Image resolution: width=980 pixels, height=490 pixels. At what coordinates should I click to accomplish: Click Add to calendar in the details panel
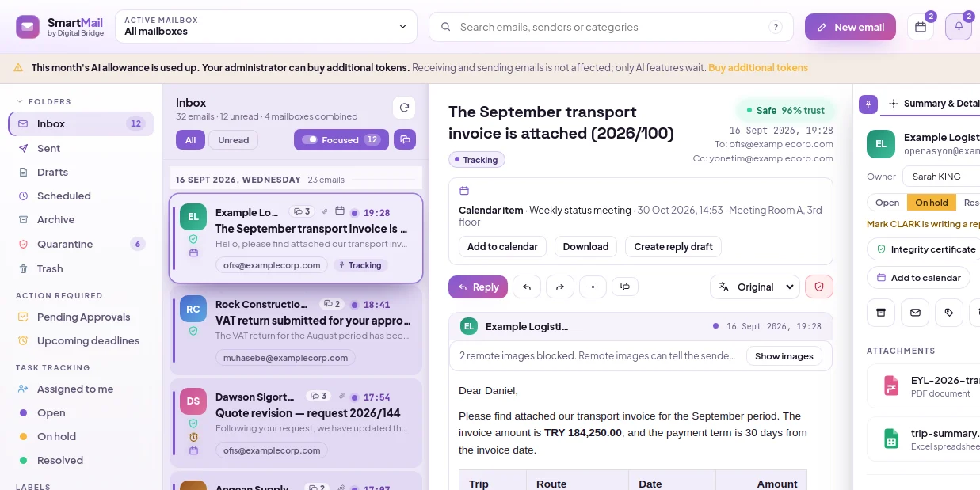[x=918, y=278]
